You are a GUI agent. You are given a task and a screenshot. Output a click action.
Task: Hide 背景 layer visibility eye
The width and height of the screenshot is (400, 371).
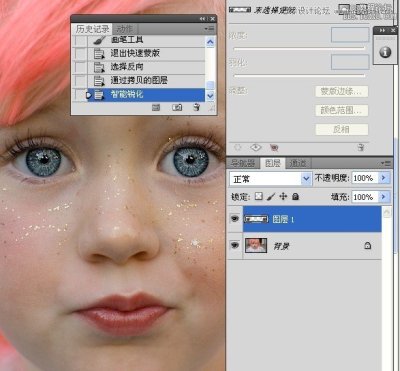coord(235,246)
